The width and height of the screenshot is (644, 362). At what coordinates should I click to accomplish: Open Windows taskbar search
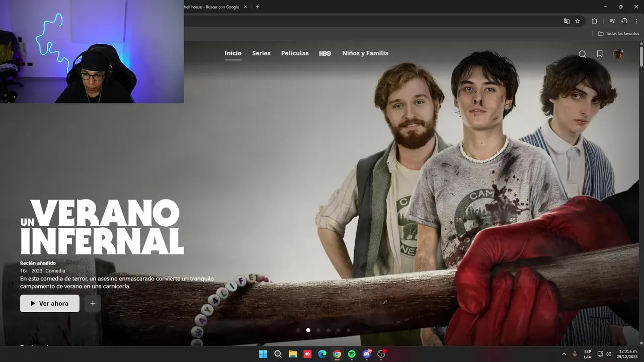tap(278, 354)
